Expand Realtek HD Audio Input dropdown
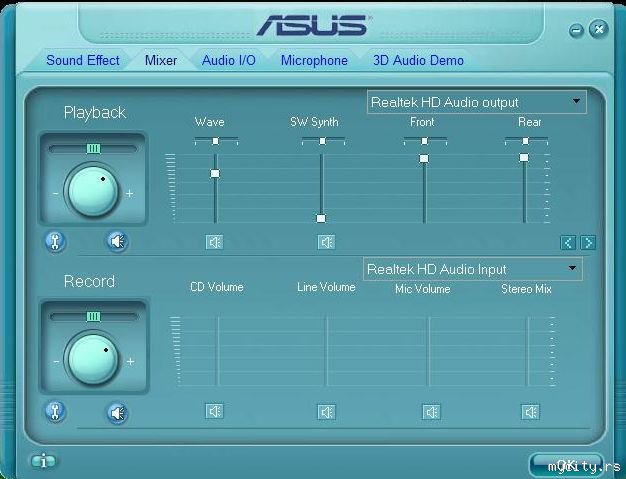 [473, 269]
